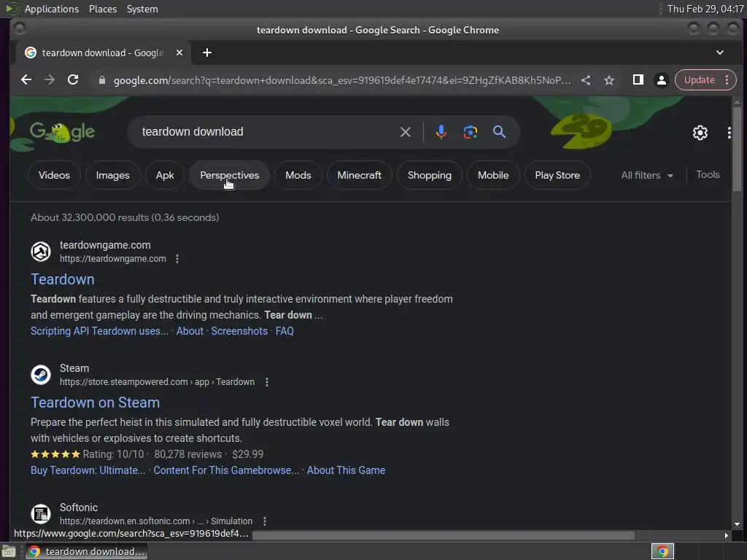This screenshot has height=560, width=747.
Task: Open the Chrome profile avatar icon
Action: (x=661, y=80)
